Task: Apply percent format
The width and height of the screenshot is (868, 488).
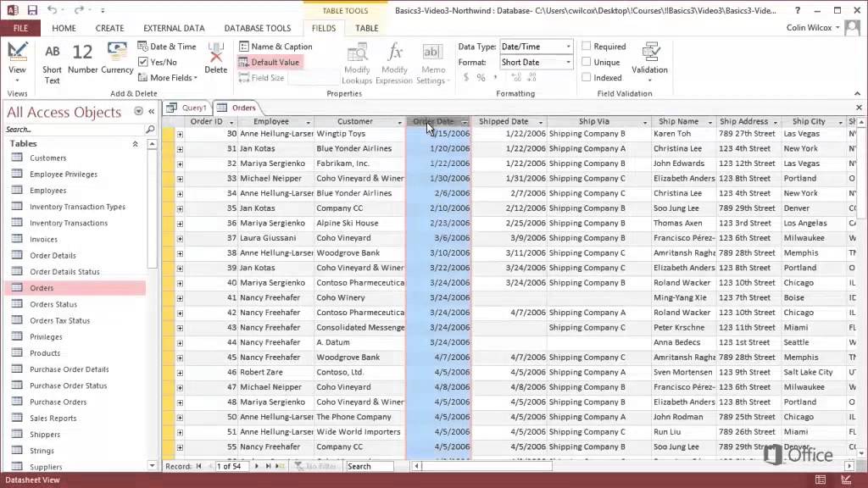Action: click(x=481, y=77)
